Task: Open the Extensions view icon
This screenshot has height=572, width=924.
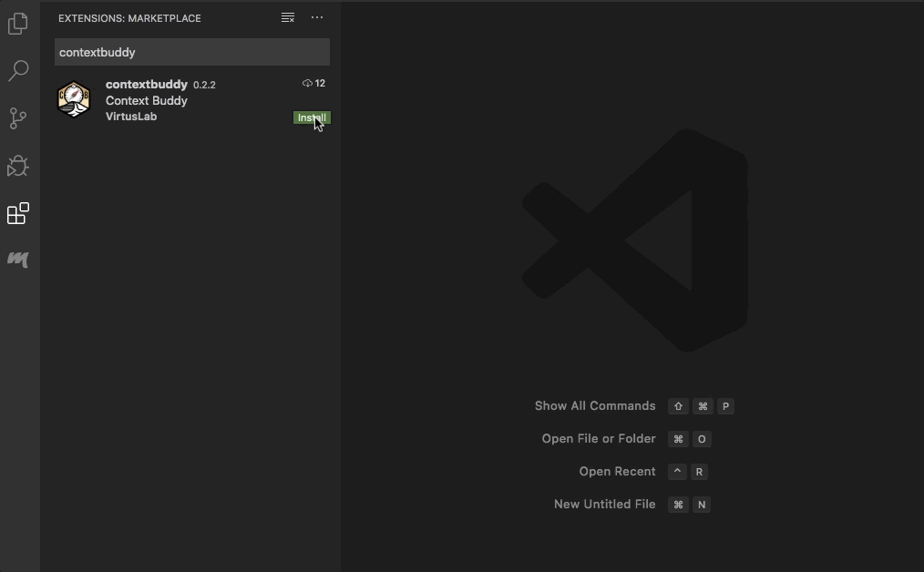Action: coord(18,213)
